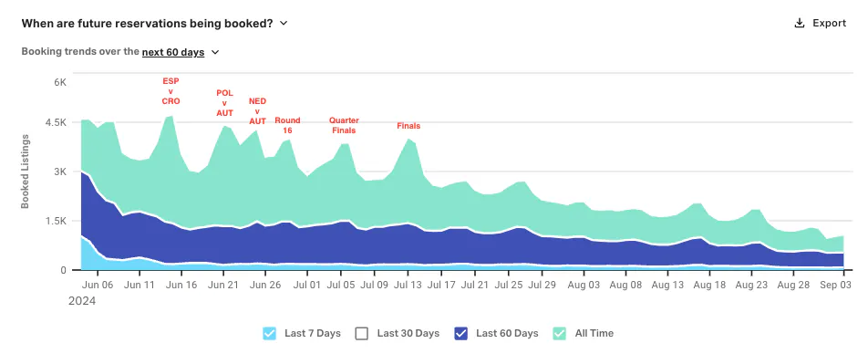Click the 'Last 30 Days' legend label
Screen dimensions: 868x364
[x=408, y=334]
